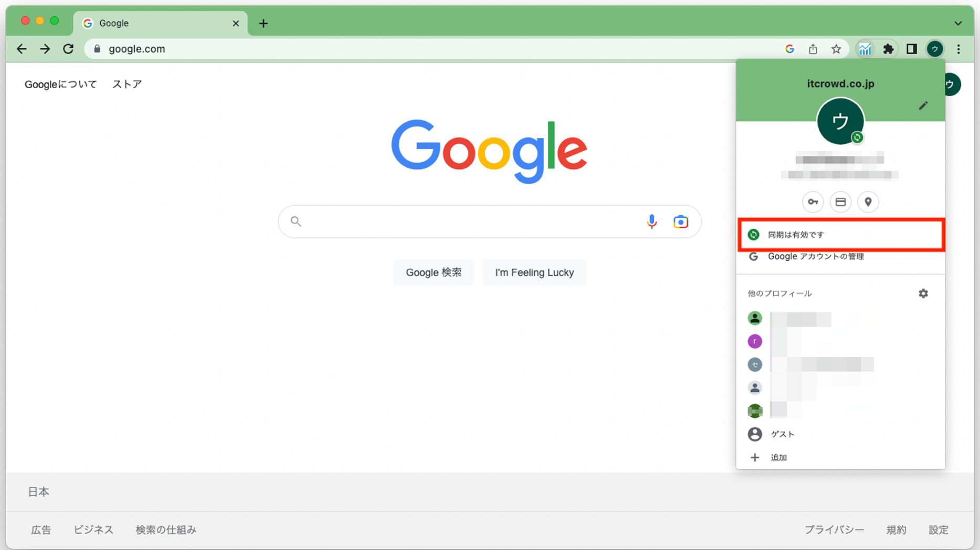Viewport: 980px width, 550px height.
Task: Close the profile menu via toolbar avatar
Action: [x=935, y=49]
